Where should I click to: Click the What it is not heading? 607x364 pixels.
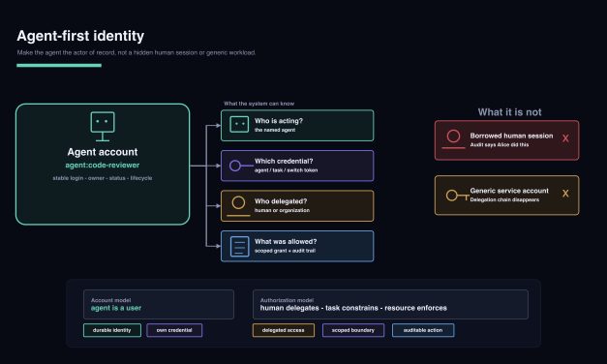point(510,112)
